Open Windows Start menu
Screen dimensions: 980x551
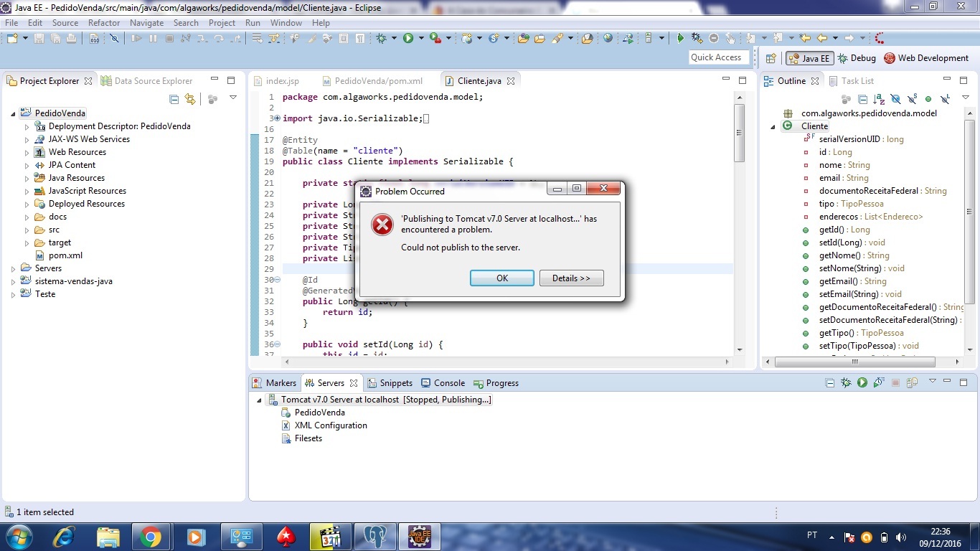click(x=18, y=536)
